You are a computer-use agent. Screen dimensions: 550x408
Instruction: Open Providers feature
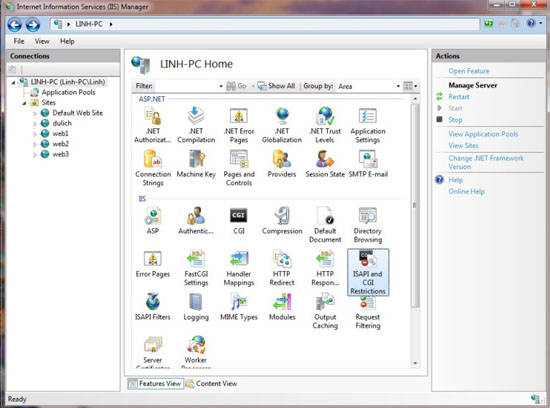pyautogui.click(x=282, y=164)
